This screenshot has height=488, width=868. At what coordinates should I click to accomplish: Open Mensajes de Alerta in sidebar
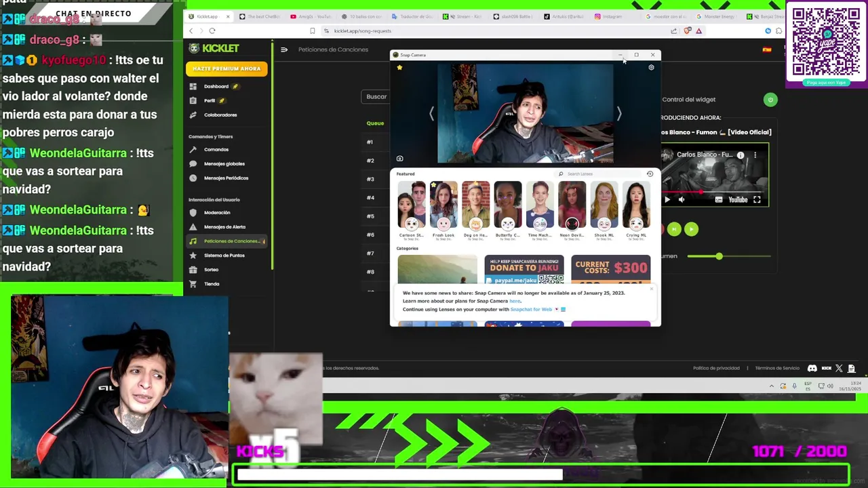[224, 226]
